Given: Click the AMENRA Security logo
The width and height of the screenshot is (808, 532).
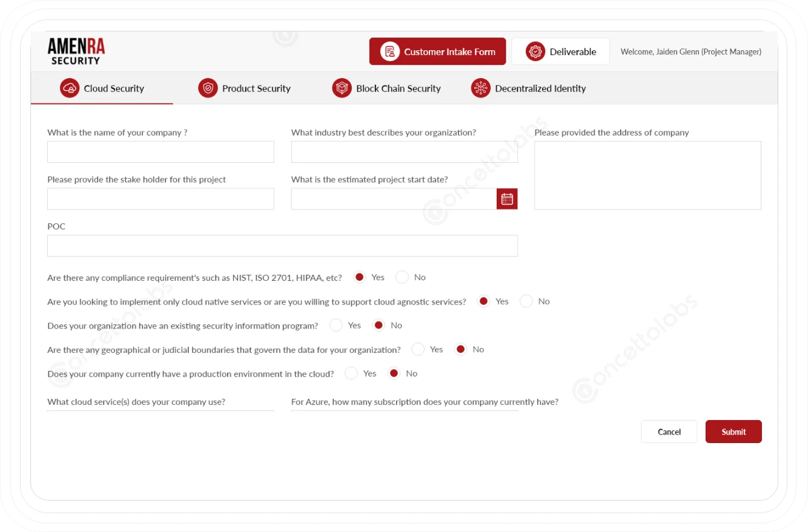Looking at the screenshot, I should pyautogui.click(x=76, y=50).
